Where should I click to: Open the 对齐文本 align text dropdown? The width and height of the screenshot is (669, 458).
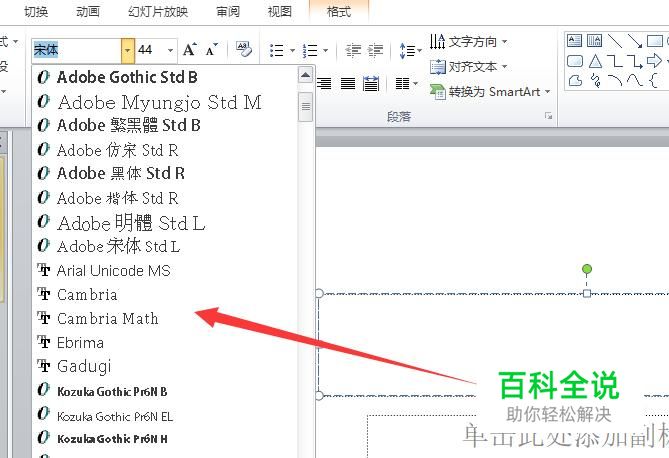coord(468,67)
